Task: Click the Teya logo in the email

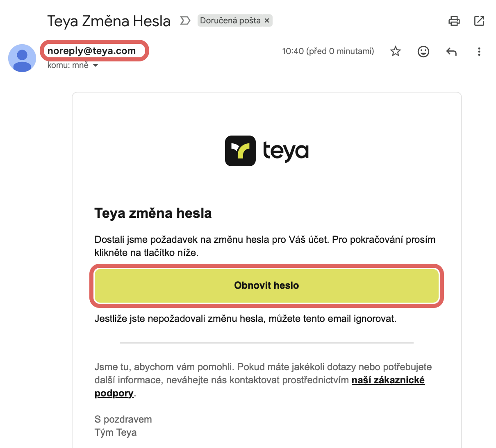Action: click(x=267, y=151)
